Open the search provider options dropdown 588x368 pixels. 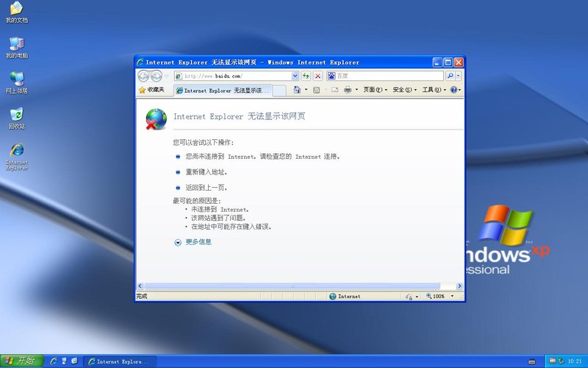pyautogui.click(x=458, y=76)
